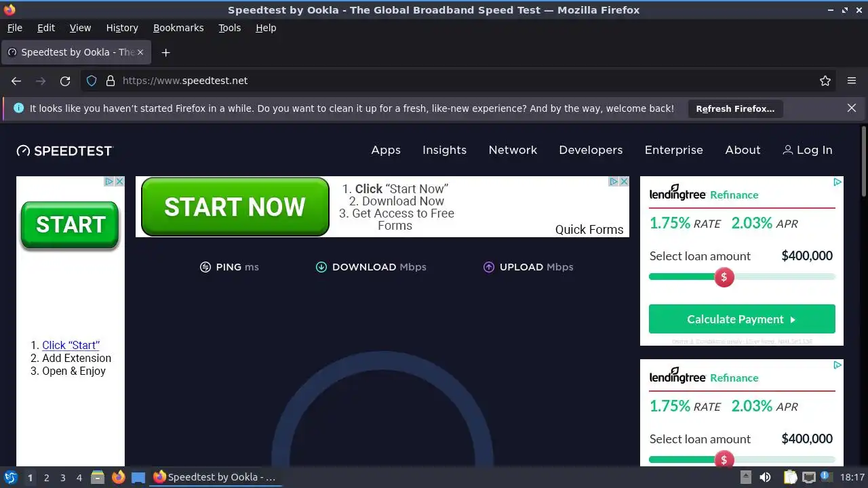Open the Tools menu
The image size is (868, 488).
tap(230, 28)
